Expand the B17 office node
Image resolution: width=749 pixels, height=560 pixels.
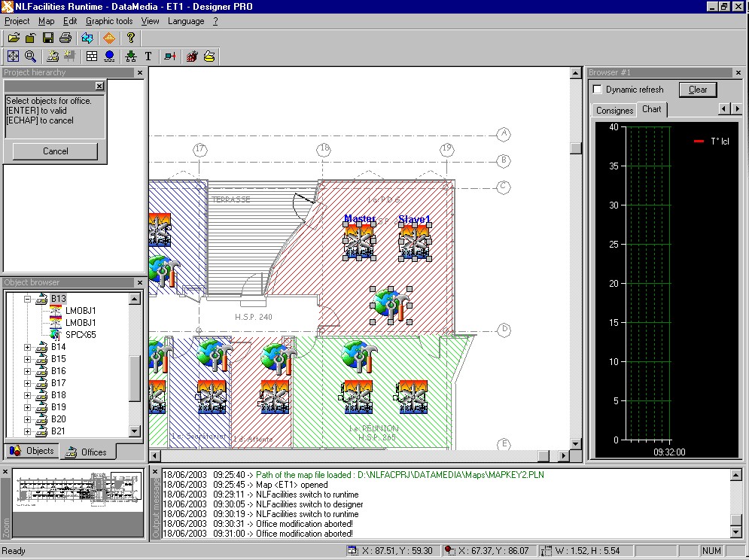coord(28,383)
